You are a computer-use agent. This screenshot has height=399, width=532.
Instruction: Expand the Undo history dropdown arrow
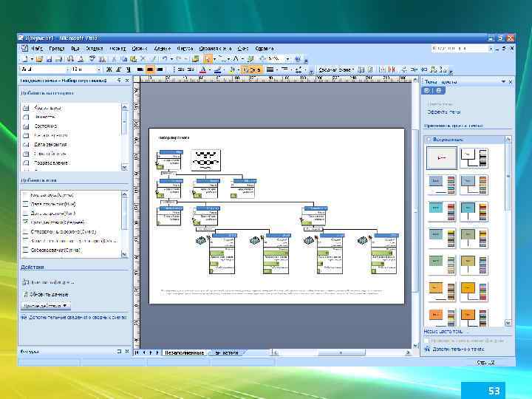click(171, 59)
